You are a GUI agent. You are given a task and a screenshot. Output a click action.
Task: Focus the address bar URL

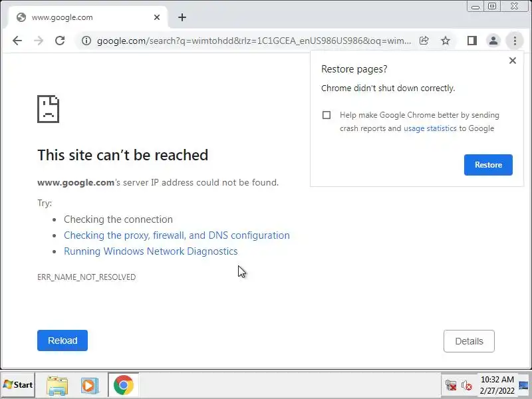pyautogui.click(x=254, y=41)
